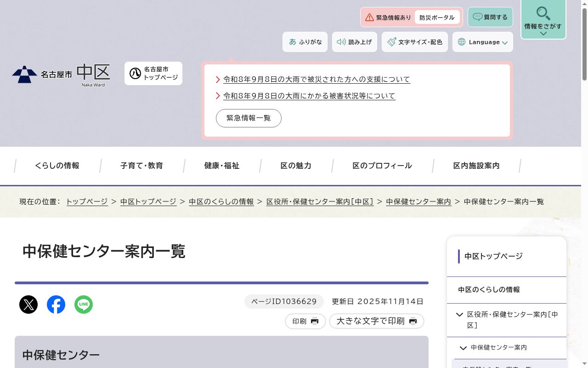Image resolution: width=588 pixels, height=368 pixels.
Task: Click the 緊急情報あり warning triangle icon
Action: (369, 17)
